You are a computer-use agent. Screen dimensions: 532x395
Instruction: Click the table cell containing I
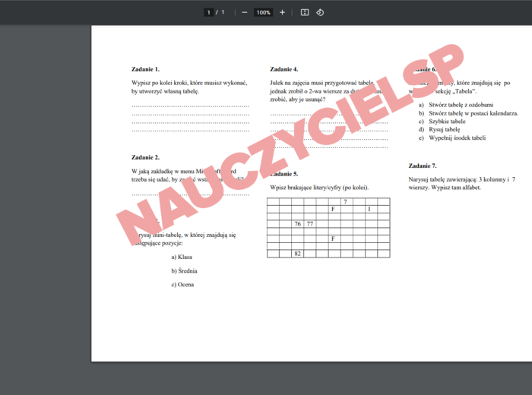click(x=369, y=209)
